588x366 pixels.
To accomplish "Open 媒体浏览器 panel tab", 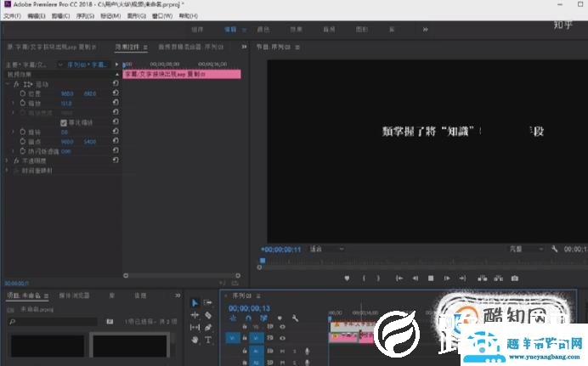I will click(74, 296).
